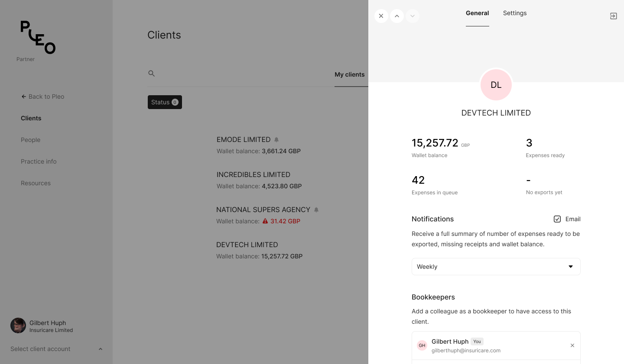
Task: Click the bell icon next to EMODE LIMITED
Action: pyautogui.click(x=276, y=139)
